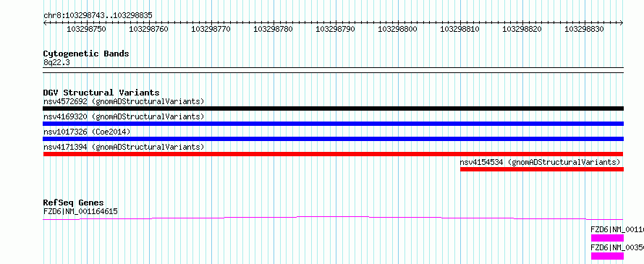Click the chr8:103298743..103298835 coordinate text
Viewport: 644px width, 264px height.
tap(98, 16)
